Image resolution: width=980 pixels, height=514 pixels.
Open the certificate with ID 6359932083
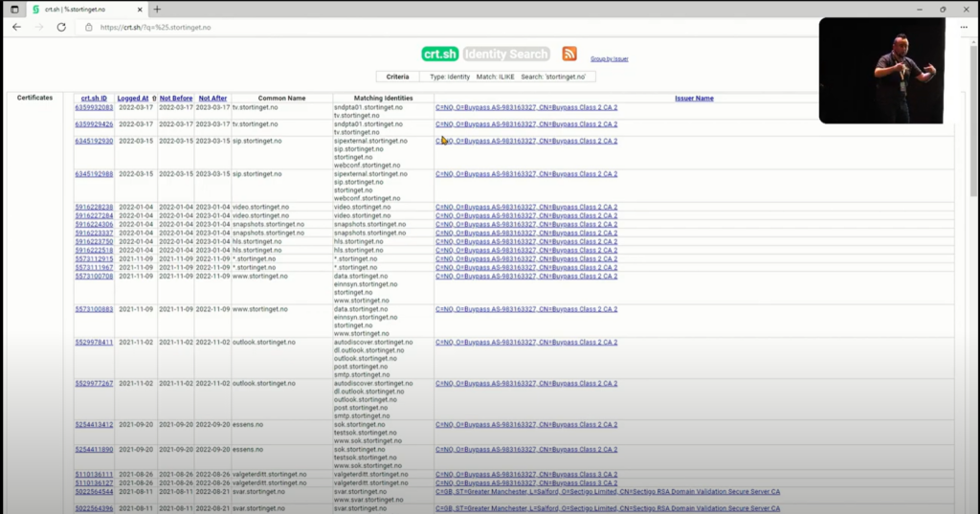(x=94, y=107)
